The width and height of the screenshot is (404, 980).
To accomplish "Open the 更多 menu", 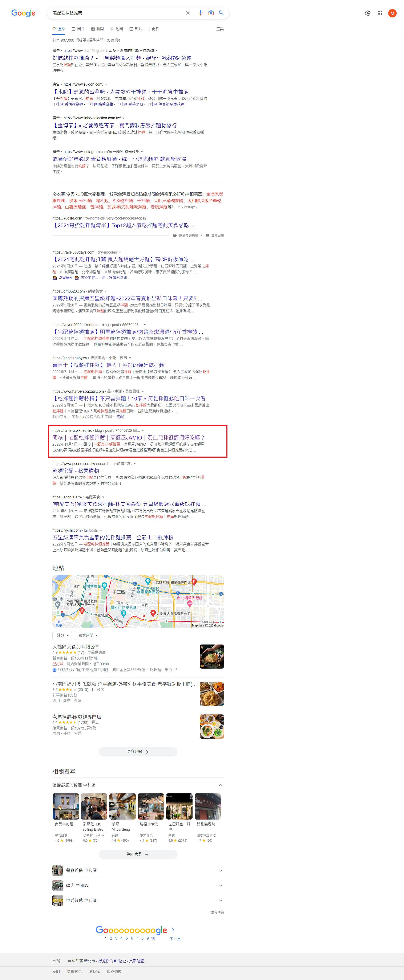I will point(154,29).
